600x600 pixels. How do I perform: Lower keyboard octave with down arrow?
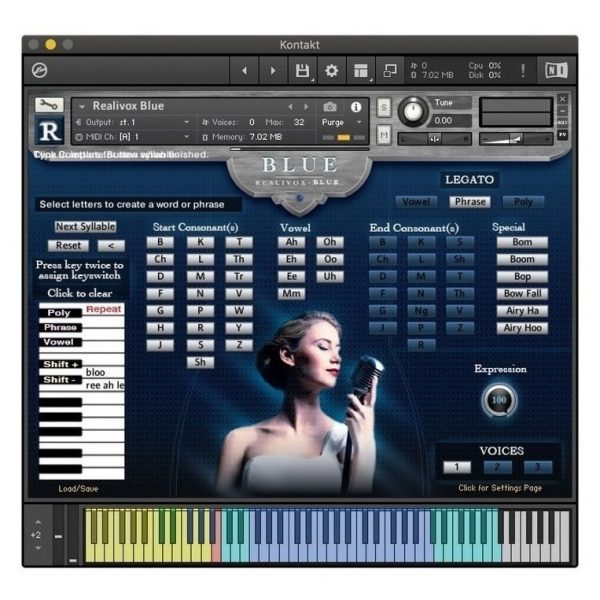pos(38,548)
